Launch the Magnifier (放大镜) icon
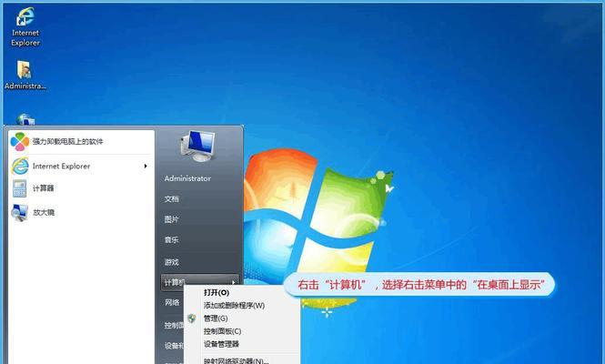This screenshot has width=605, height=364. (19, 212)
